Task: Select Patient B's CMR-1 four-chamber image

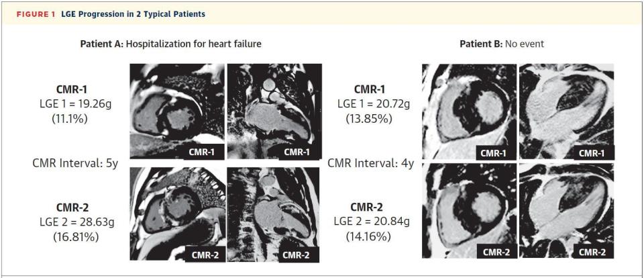Action: [566, 111]
